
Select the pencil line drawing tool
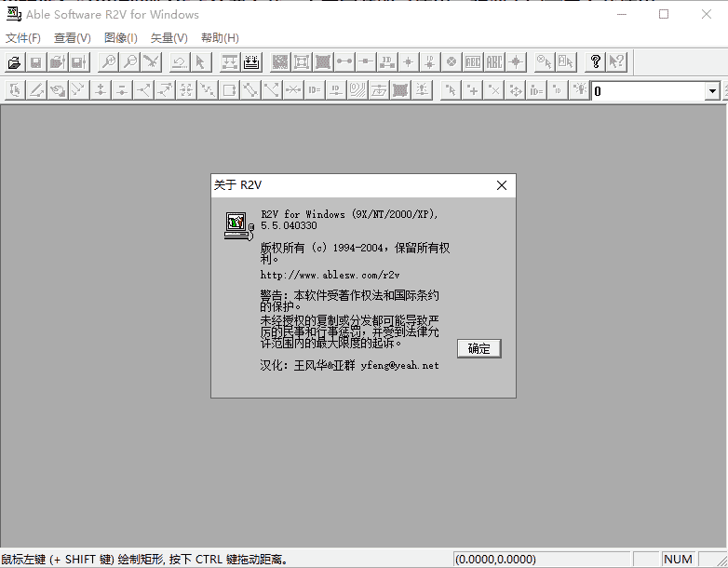[36, 90]
